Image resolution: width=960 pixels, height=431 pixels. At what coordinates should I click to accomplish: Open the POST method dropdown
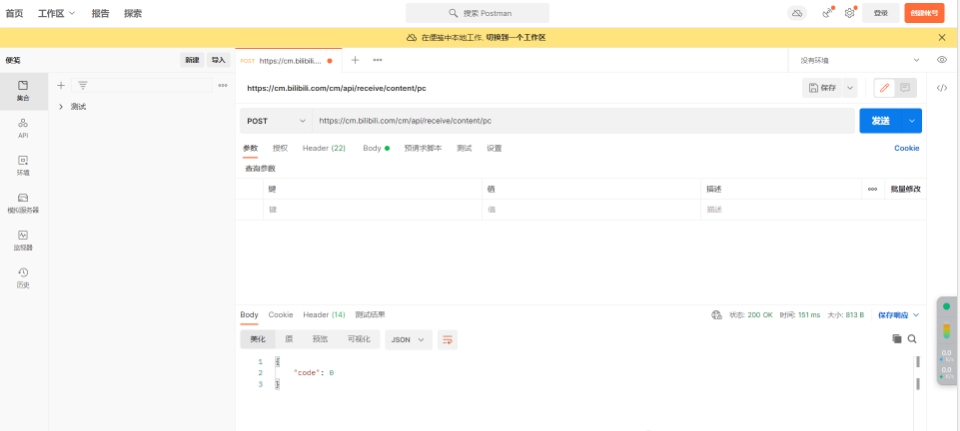click(276, 121)
